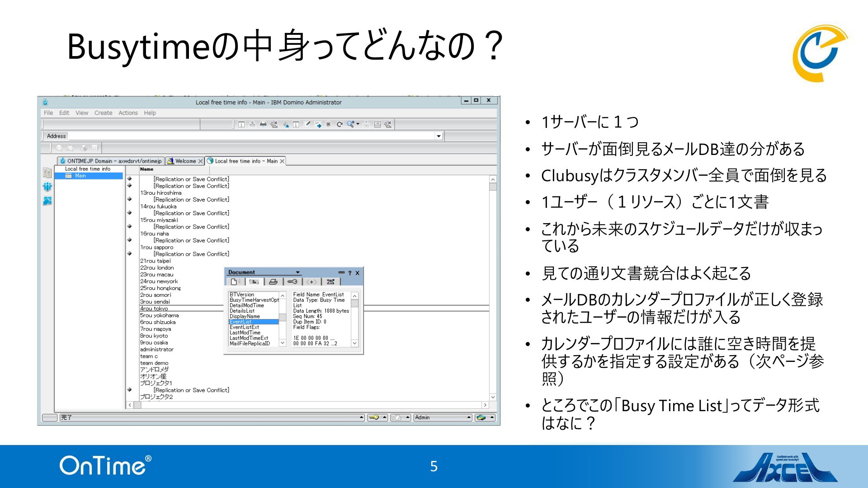
Task: Close the Welcome tab
Action: point(201,161)
